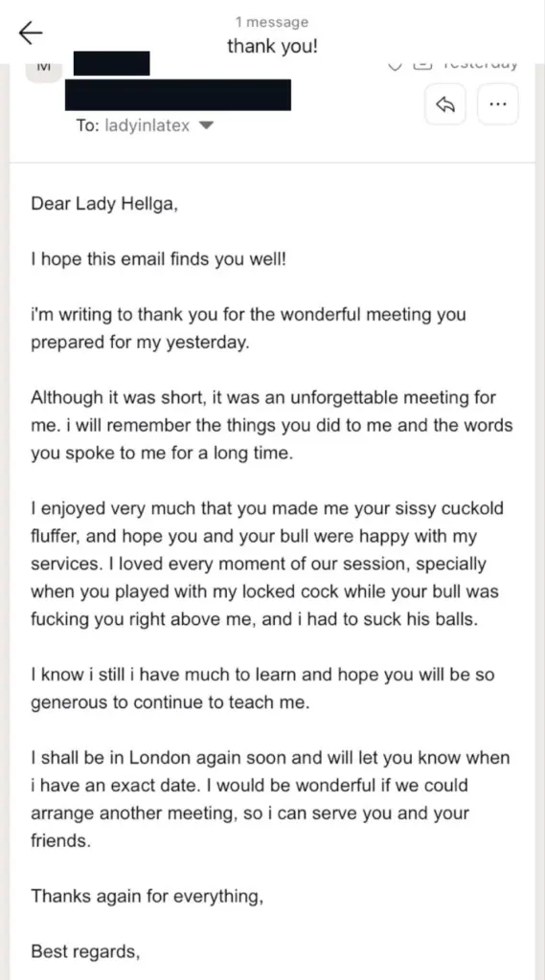Click the "To: ladyinlatex" recipient label
The width and height of the screenshot is (545, 980).
click(132, 125)
